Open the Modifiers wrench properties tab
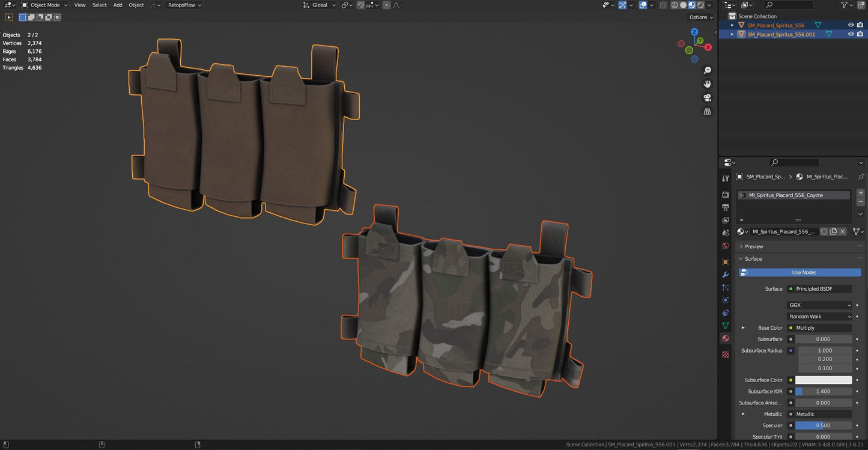This screenshot has height=450, width=868. click(725, 275)
